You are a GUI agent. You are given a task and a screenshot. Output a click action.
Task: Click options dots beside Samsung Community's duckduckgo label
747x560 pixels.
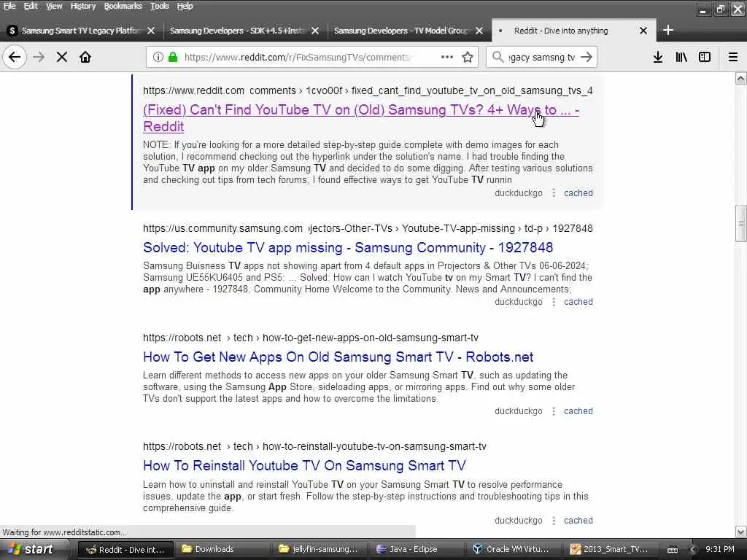click(554, 302)
